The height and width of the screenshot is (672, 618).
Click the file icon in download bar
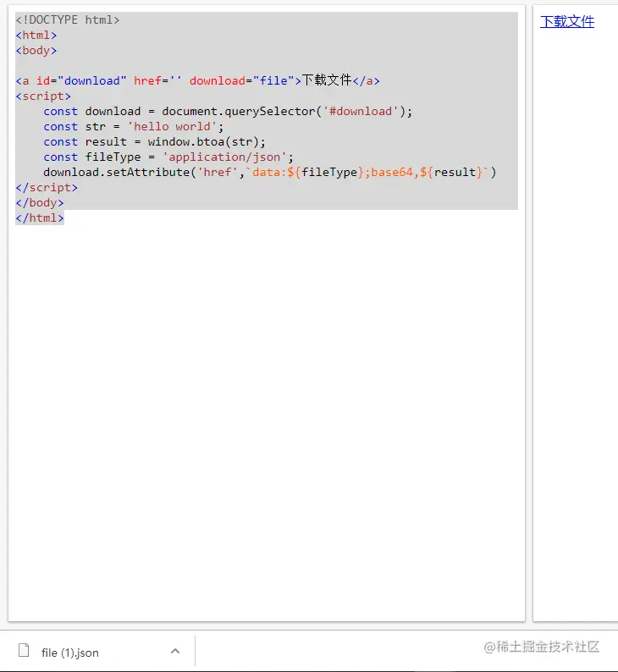click(x=24, y=650)
